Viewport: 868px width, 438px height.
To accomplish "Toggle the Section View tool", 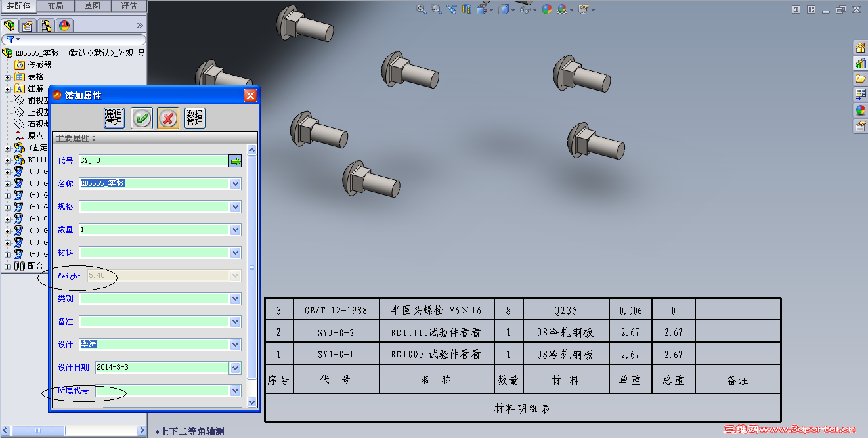I will point(467,9).
